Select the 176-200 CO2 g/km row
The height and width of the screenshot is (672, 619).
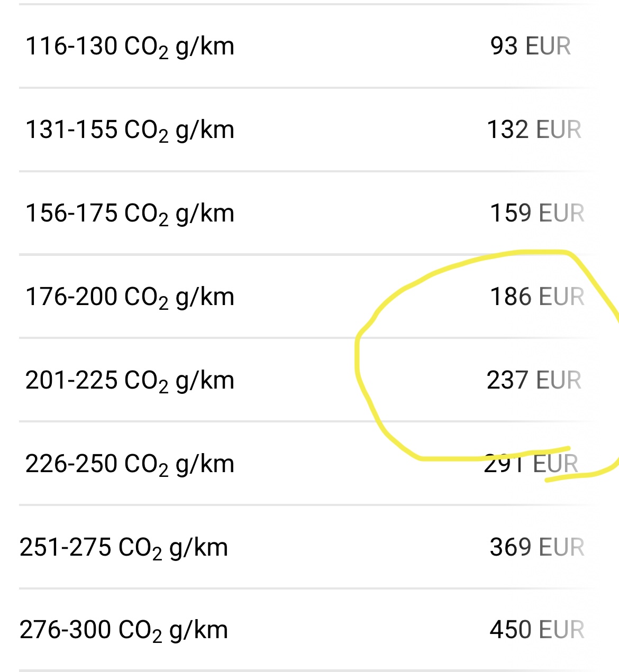tap(309, 297)
